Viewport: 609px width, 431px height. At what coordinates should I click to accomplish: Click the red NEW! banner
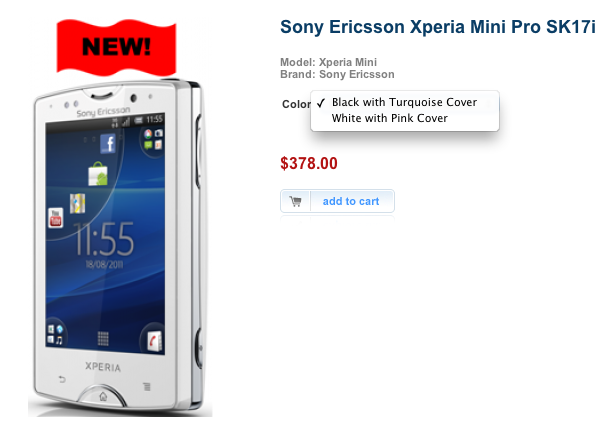[116, 47]
